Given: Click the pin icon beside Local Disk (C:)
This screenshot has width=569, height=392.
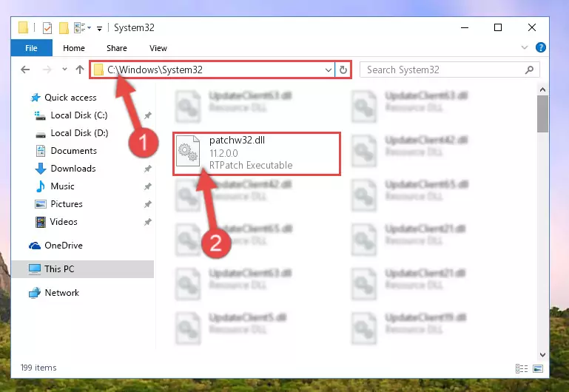Looking at the screenshot, I should [147, 115].
